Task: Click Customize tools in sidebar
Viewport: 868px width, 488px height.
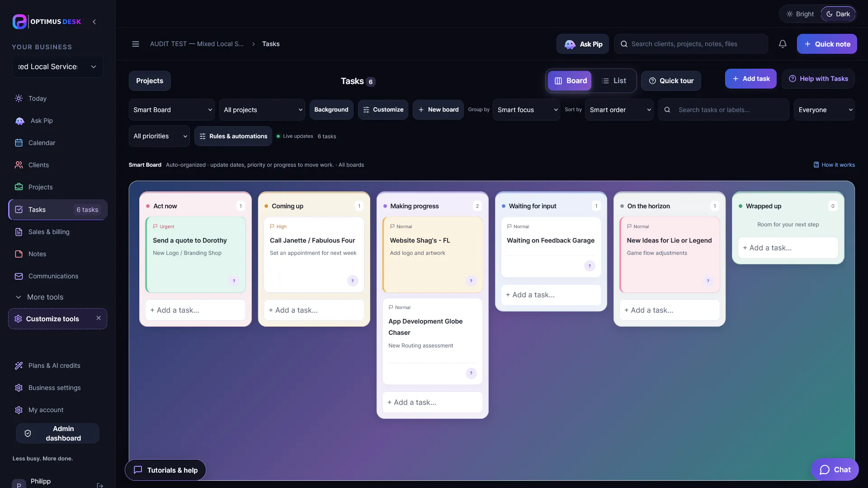Action: (x=52, y=319)
